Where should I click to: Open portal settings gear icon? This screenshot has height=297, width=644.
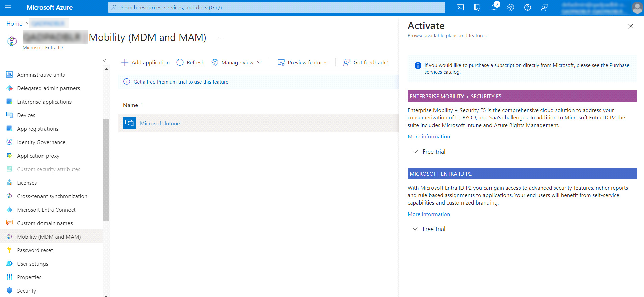(511, 7)
